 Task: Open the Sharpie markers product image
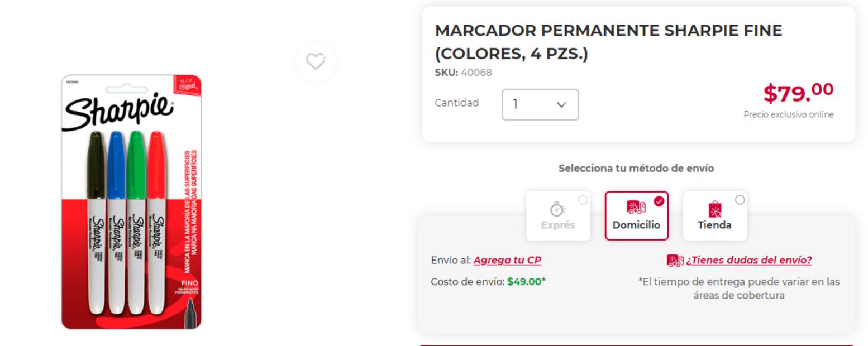[x=131, y=202]
